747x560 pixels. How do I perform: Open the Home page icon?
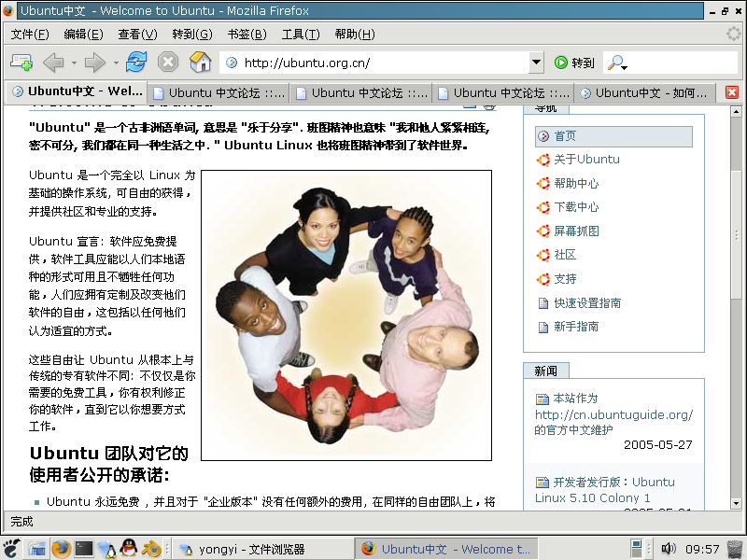pos(200,62)
